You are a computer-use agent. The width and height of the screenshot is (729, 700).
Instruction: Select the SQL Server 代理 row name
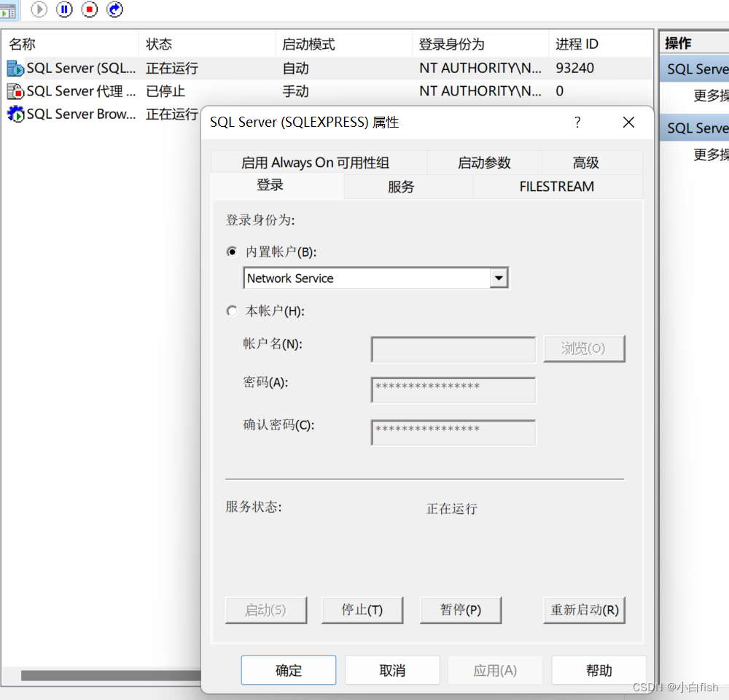click(82, 91)
